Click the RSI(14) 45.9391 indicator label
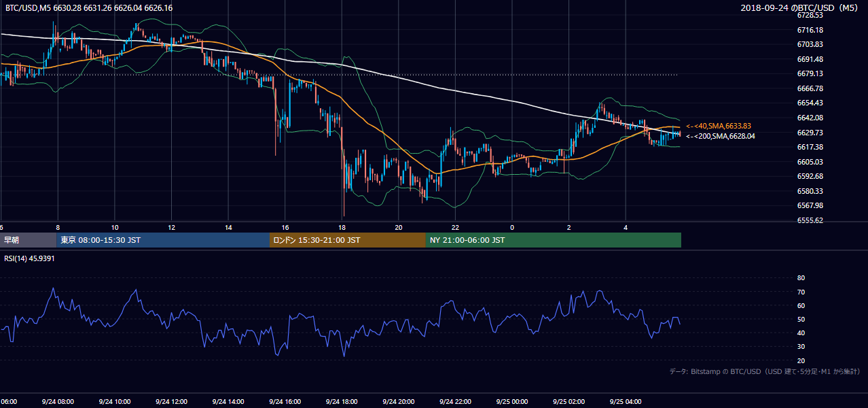 point(29,258)
